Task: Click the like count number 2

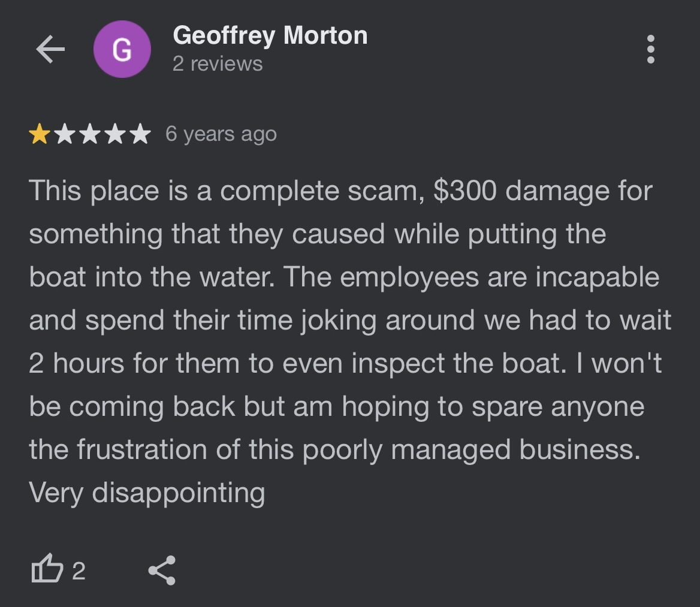Action: pyautogui.click(x=79, y=571)
